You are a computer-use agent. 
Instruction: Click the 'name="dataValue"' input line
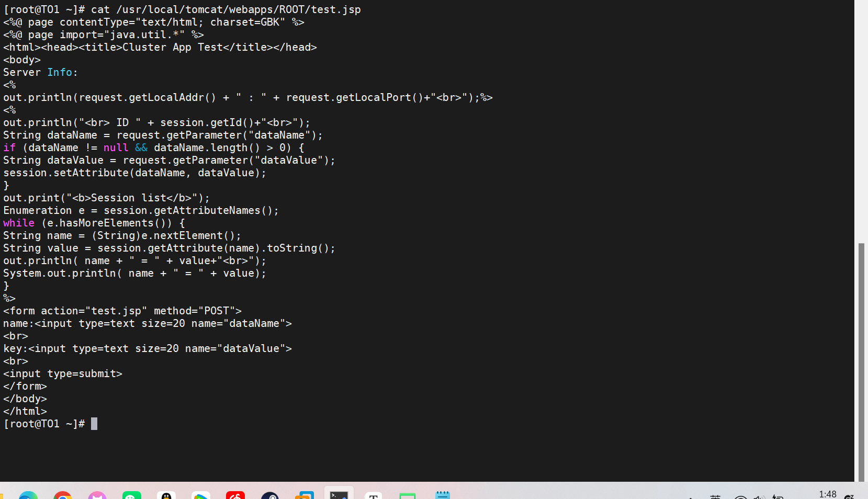148,348
